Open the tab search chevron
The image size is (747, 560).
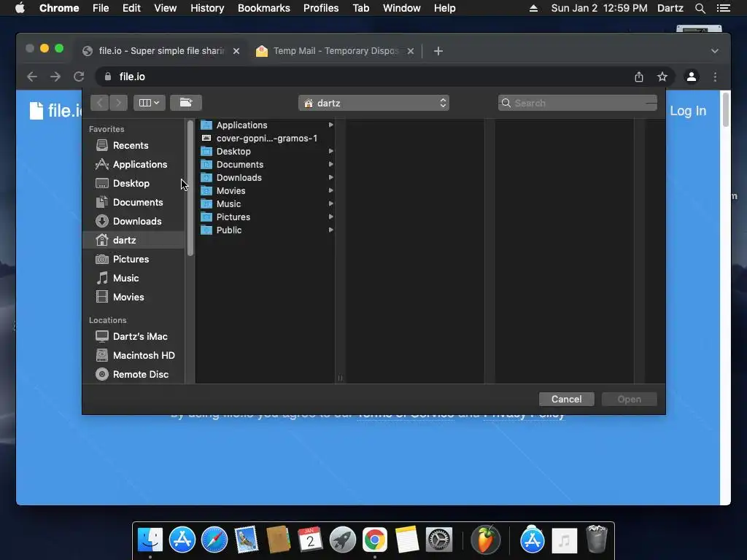tap(715, 51)
